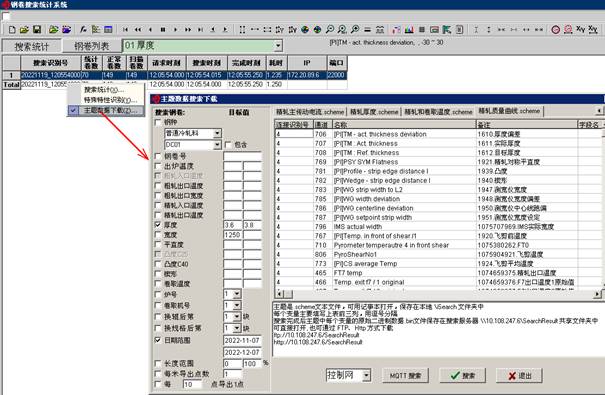Click the first Xy icon in toolbar

pos(581,29)
